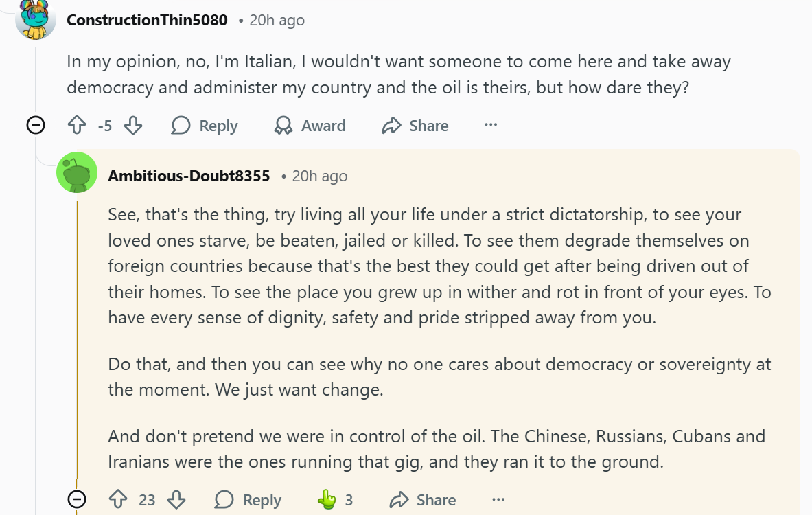The height and width of the screenshot is (515, 812).
Task: Click the Award icon on the Italian comment
Action: (x=283, y=126)
